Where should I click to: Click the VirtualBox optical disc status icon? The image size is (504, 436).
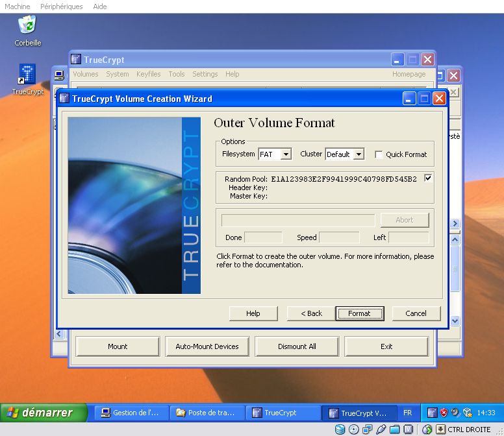353,430
